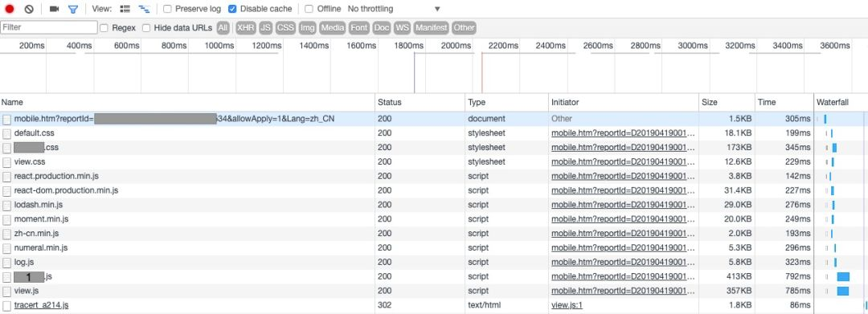Switch to large request rows view icon
Viewport: 868px width, 314px height.
click(125, 9)
